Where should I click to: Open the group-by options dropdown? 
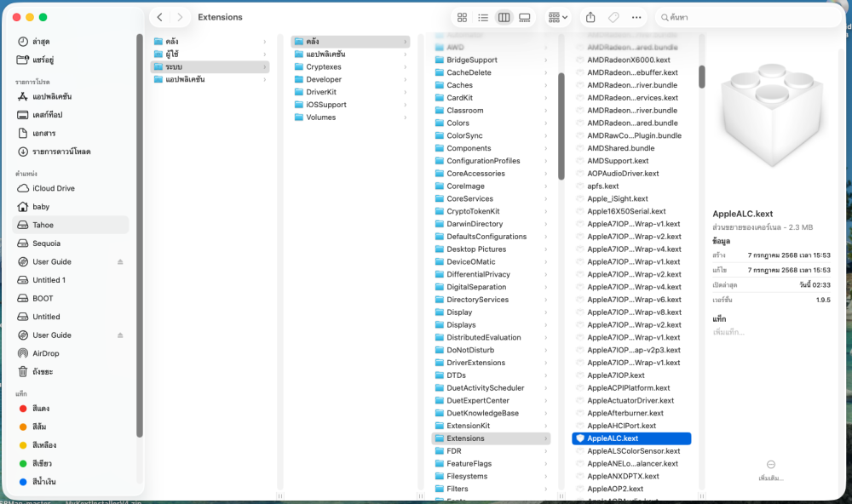tap(557, 17)
